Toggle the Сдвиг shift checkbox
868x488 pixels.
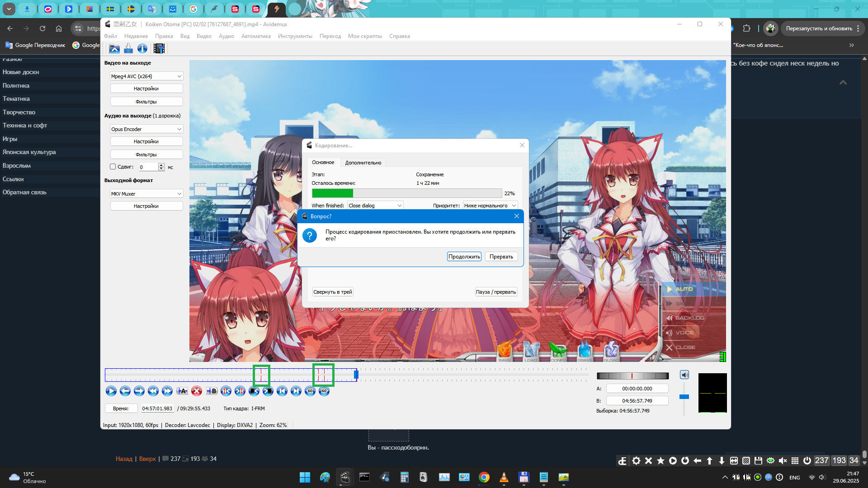click(x=113, y=167)
